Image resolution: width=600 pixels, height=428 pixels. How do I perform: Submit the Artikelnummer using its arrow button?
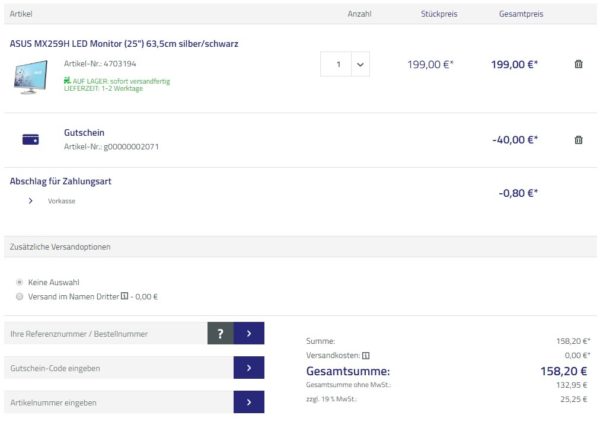(x=248, y=402)
